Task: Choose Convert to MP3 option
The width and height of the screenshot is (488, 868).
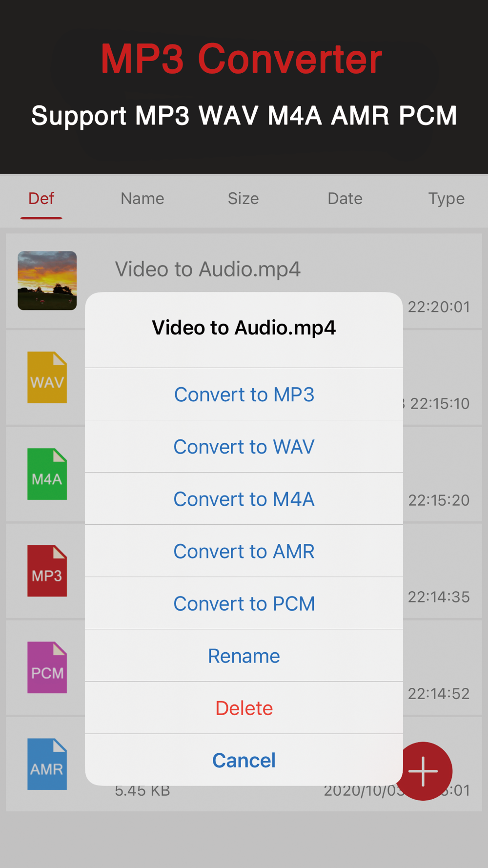Action: tap(244, 394)
